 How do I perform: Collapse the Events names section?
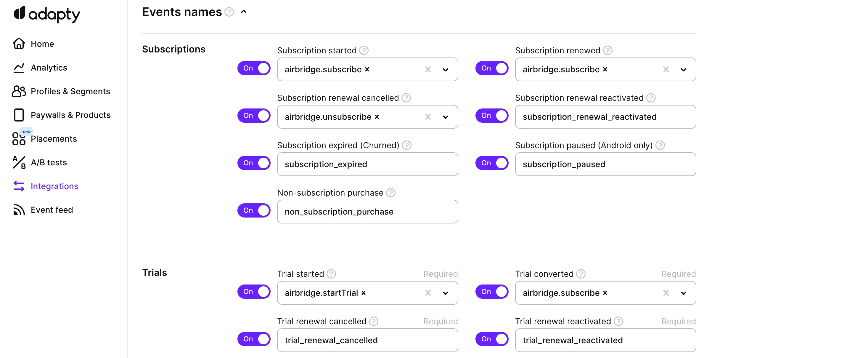(244, 12)
